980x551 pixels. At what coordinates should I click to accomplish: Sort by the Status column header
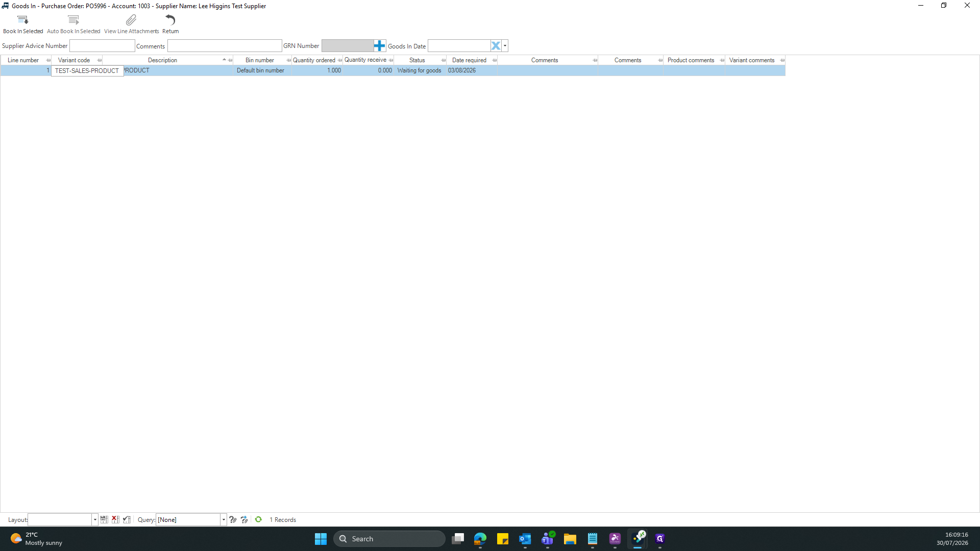[417, 60]
